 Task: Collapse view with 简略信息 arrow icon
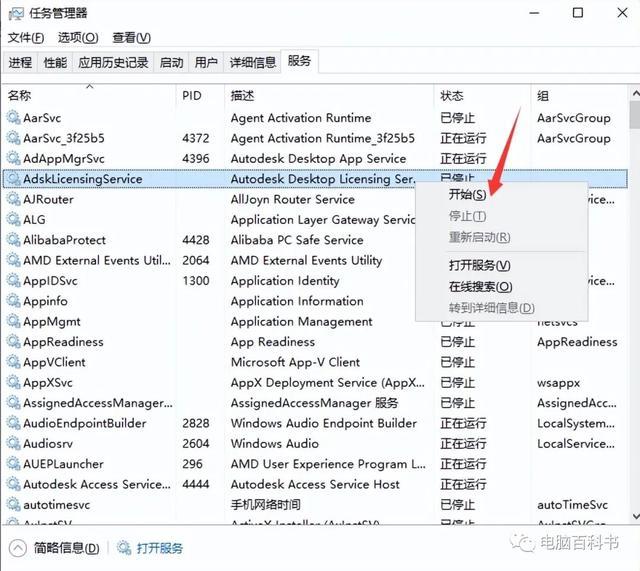tap(18, 548)
